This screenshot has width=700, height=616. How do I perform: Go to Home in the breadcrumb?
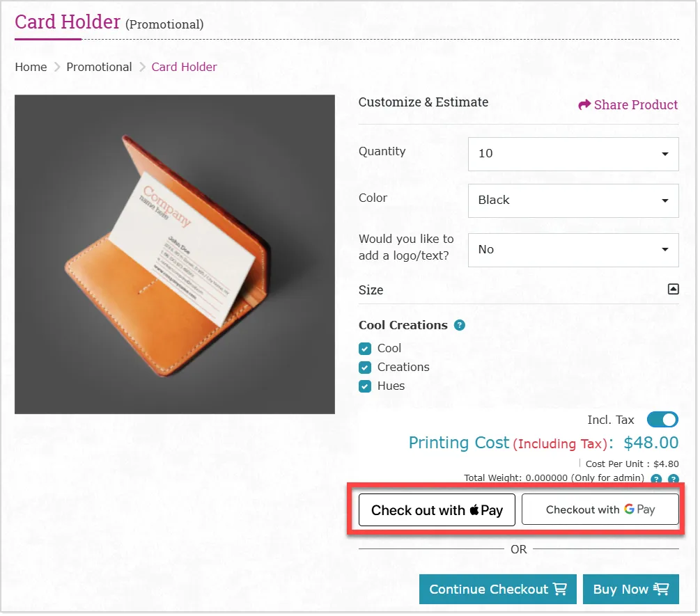31,68
